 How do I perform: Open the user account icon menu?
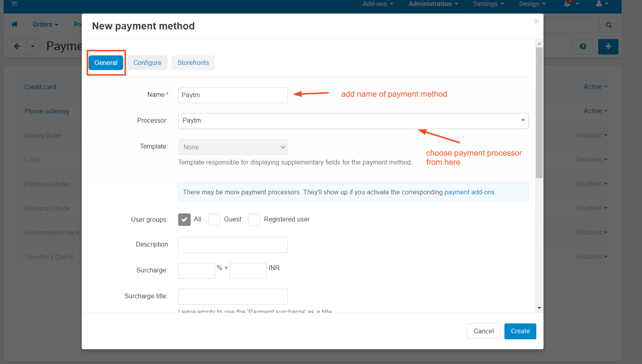pos(602,4)
